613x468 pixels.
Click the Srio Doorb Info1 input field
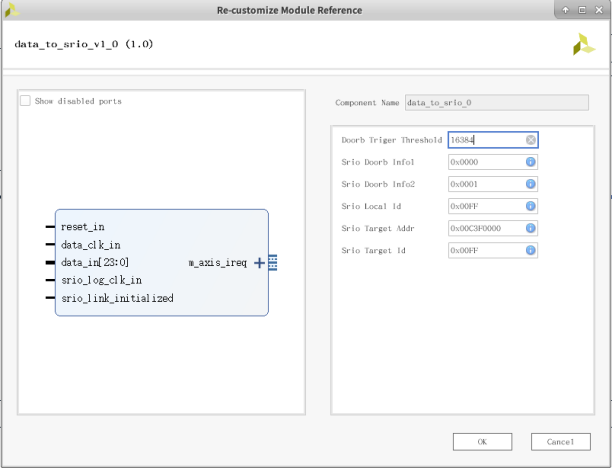pyautogui.click(x=486, y=162)
